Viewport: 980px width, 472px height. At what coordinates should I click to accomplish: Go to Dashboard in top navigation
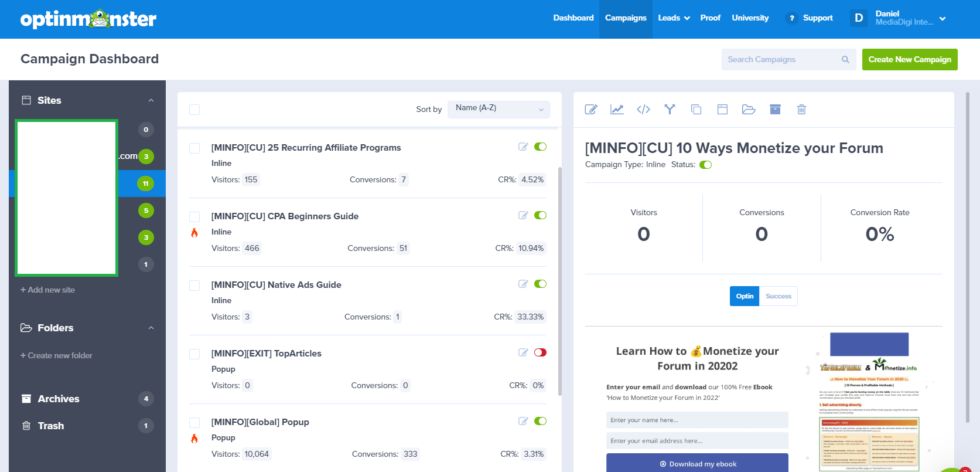pyautogui.click(x=573, y=18)
